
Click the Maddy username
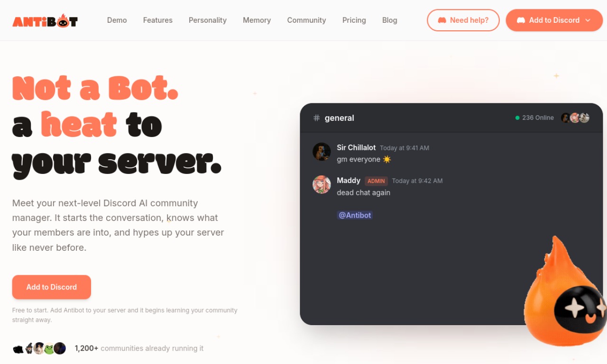click(x=349, y=181)
